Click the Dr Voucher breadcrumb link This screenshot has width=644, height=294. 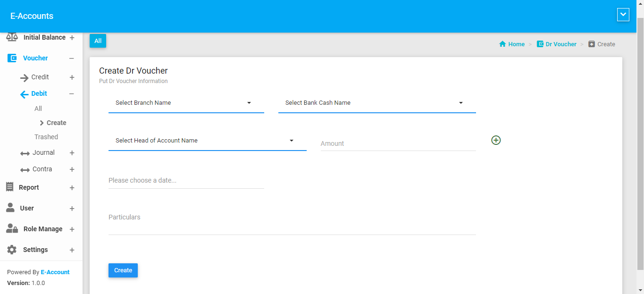(560, 44)
